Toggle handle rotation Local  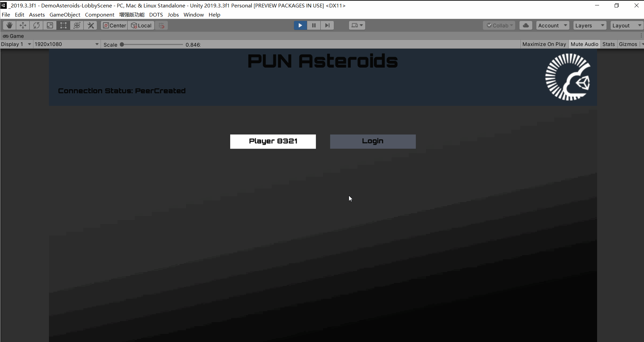coord(141,25)
